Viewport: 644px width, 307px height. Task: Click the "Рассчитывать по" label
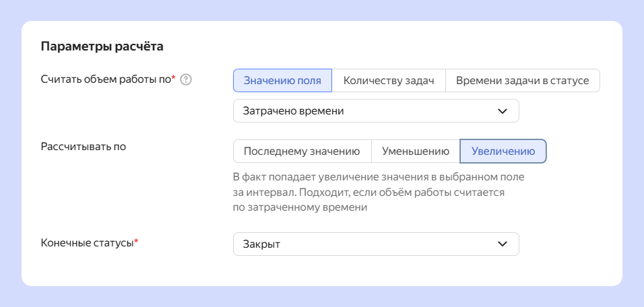click(84, 144)
